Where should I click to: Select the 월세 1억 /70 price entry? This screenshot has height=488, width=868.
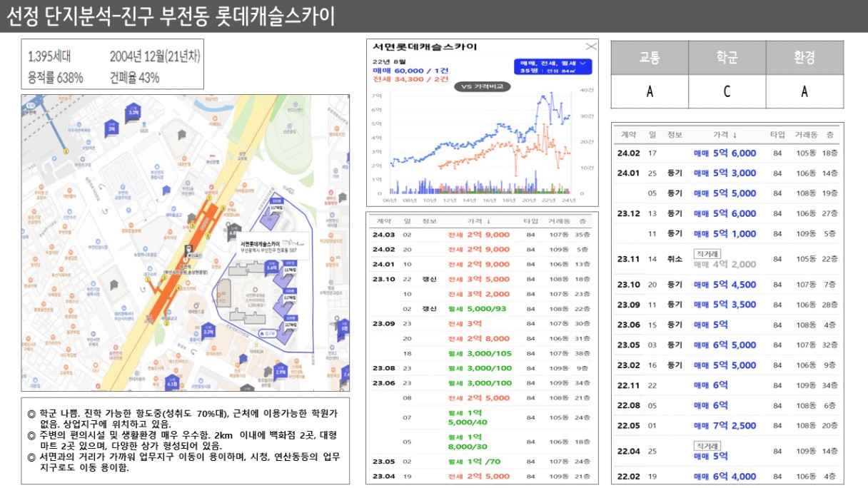point(474,462)
